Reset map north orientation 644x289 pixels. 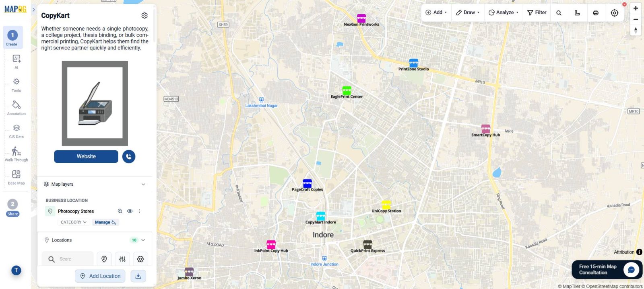[x=636, y=30]
